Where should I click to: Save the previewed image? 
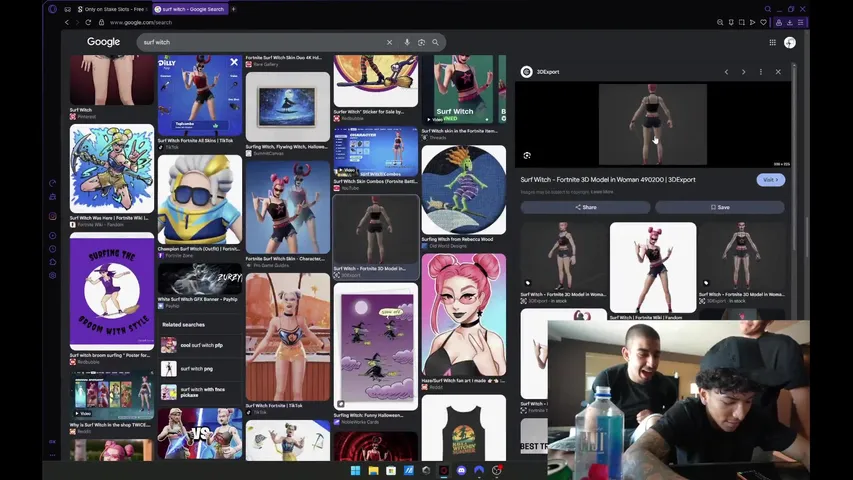(720, 207)
